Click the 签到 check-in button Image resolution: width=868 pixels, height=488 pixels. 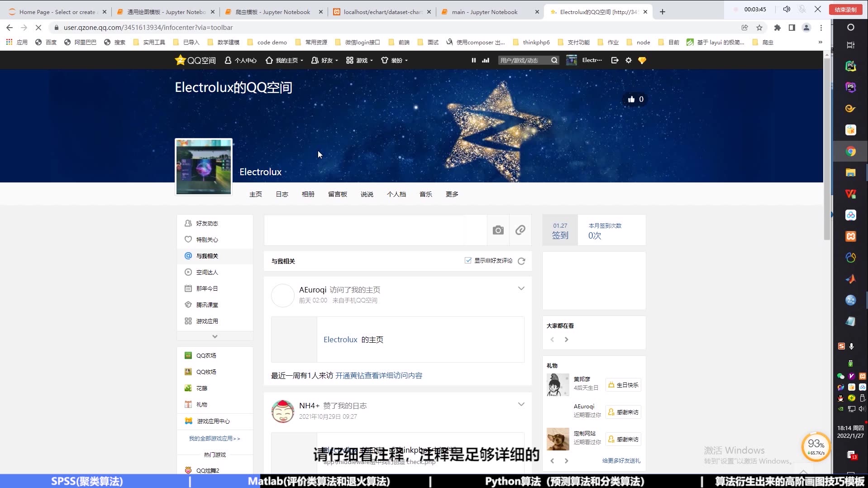point(560,230)
